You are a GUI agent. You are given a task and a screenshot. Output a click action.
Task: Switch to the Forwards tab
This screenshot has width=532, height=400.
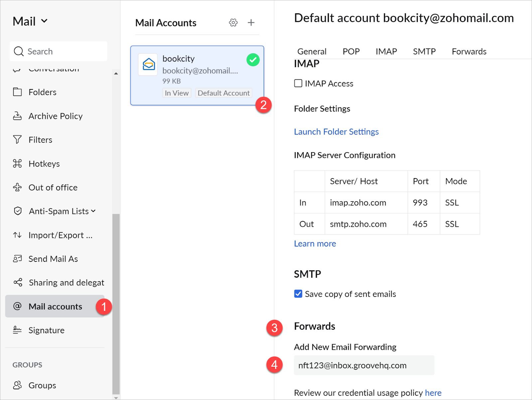(469, 51)
